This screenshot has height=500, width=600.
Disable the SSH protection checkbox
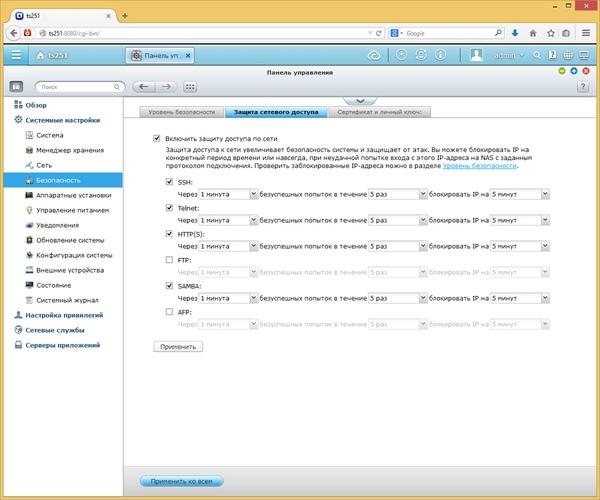pyautogui.click(x=169, y=182)
